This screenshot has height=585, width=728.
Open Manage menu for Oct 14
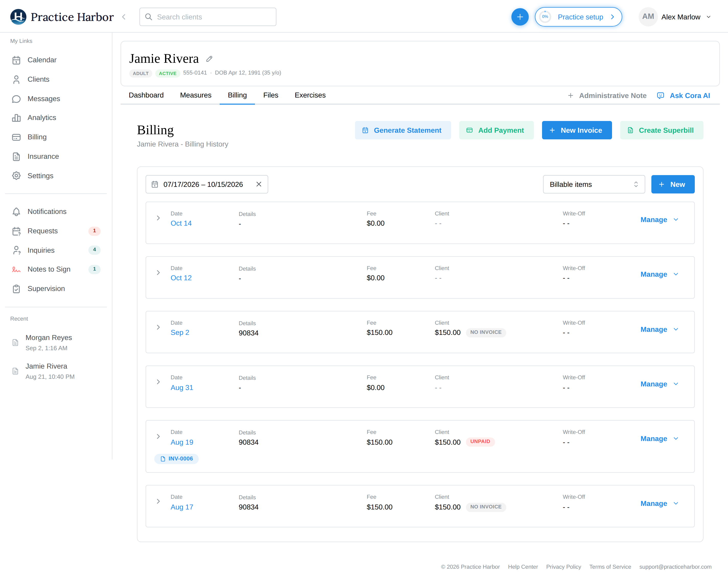coord(659,220)
